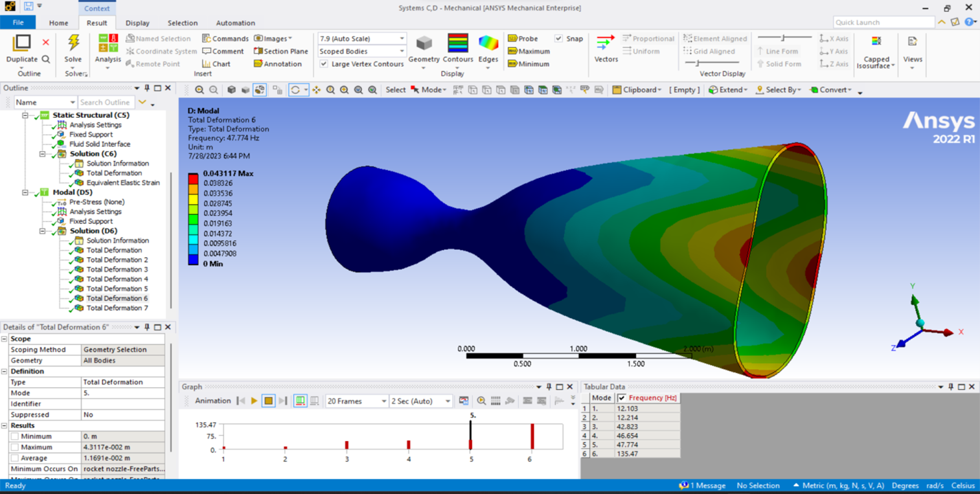Collapse the Solution (D6) tree node
This screenshot has width=980, height=494.
pyautogui.click(x=43, y=231)
